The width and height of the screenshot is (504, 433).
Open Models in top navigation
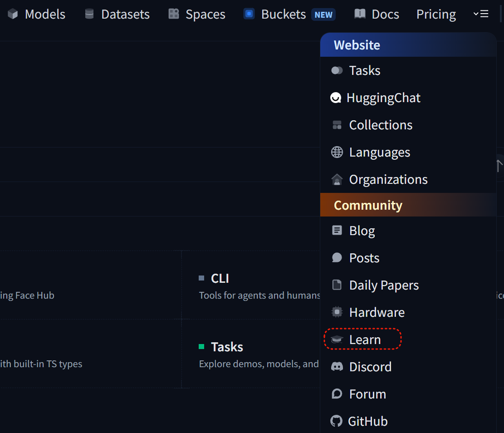pyautogui.click(x=37, y=14)
